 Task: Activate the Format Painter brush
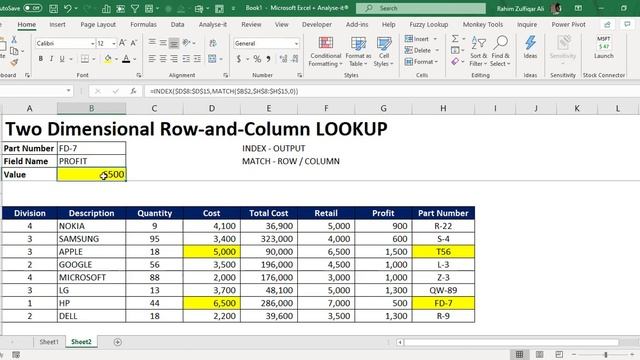(x=14, y=62)
